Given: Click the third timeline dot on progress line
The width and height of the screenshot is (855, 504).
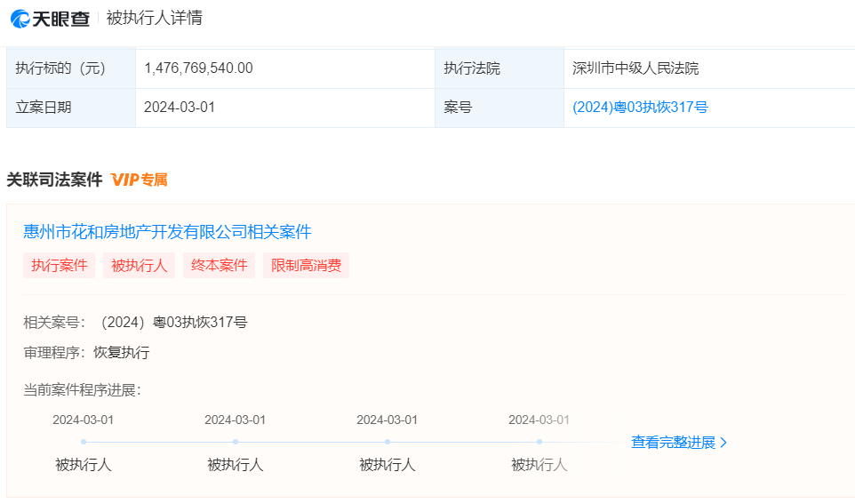Looking at the screenshot, I should (388, 442).
